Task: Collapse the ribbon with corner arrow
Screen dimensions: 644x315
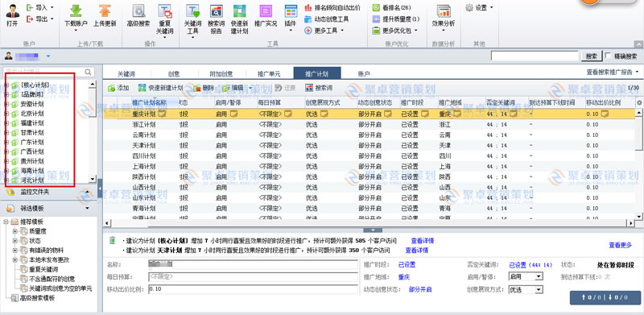Action: click(638, 44)
